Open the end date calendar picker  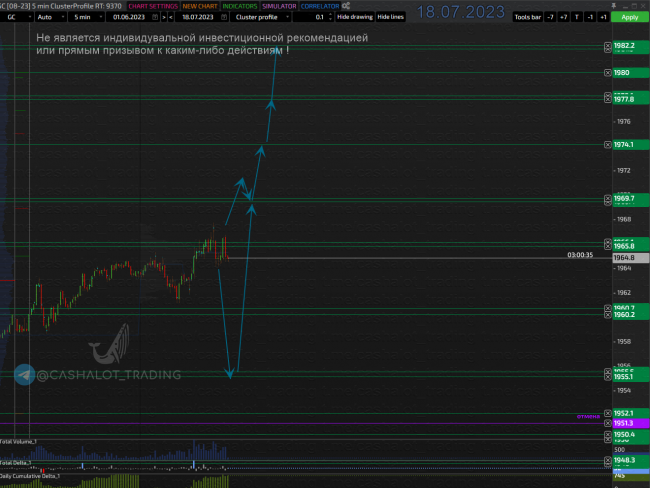[x=224, y=17]
